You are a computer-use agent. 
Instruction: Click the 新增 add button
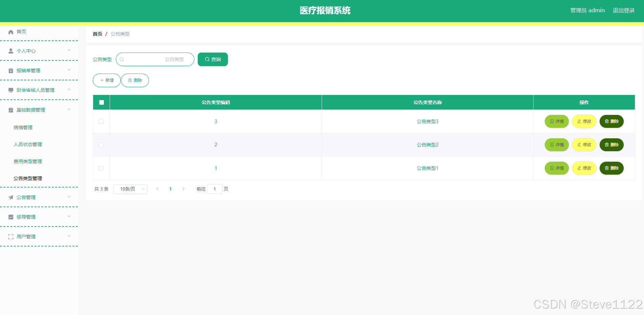(x=107, y=80)
